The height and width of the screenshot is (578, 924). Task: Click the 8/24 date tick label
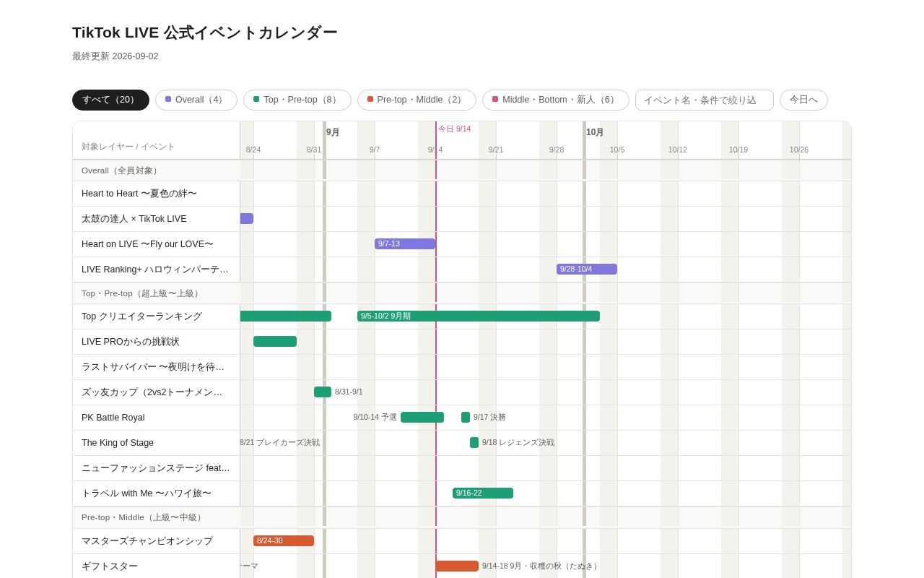(253, 150)
